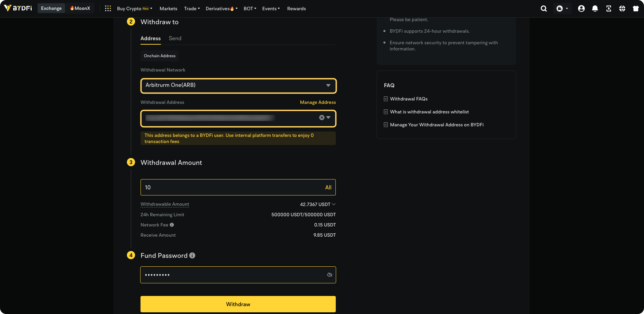Open the profile account icon
This screenshot has width=644, height=314.
581,9
